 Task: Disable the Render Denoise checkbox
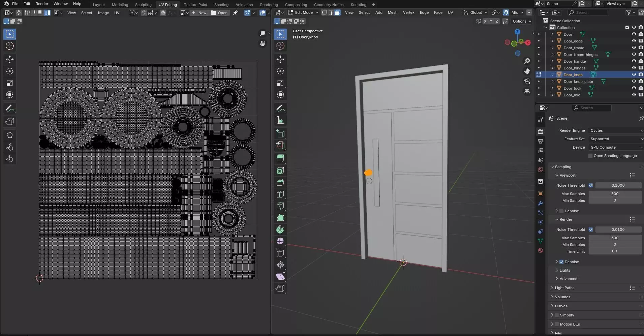561,262
